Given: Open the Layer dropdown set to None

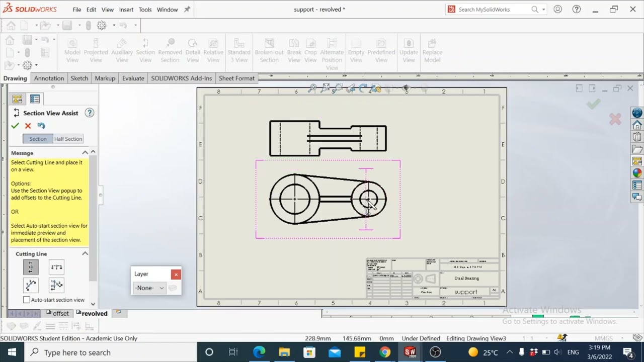Looking at the screenshot, I should (x=149, y=288).
